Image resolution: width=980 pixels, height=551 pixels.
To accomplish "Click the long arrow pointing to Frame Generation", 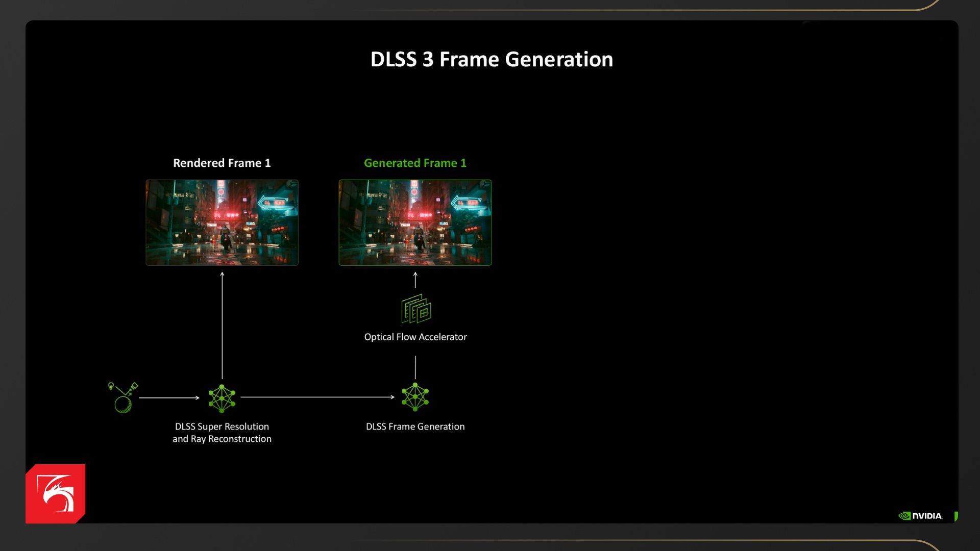I will [x=316, y=397].
